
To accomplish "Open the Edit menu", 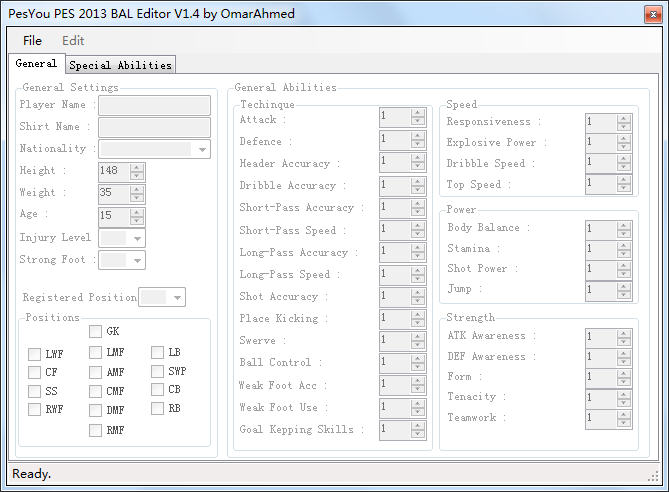I will [73, 41].
